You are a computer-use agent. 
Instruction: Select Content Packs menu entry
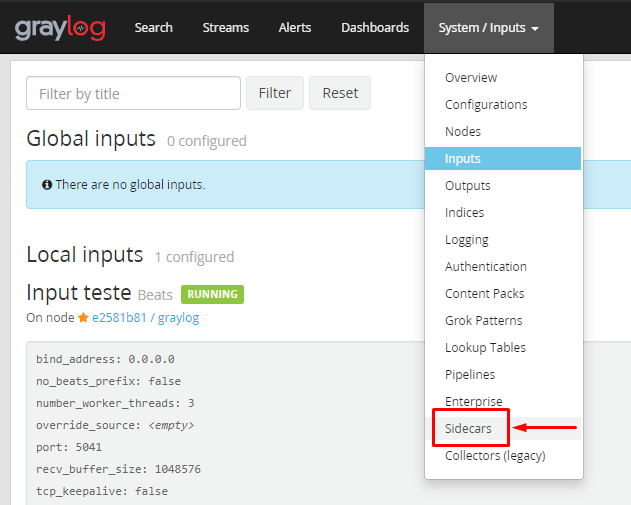484,294
